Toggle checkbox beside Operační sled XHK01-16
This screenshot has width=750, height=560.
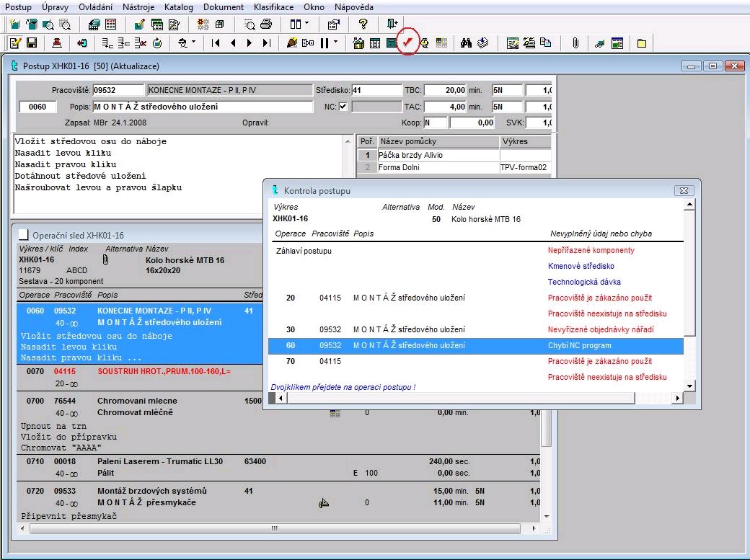point(23,235)
